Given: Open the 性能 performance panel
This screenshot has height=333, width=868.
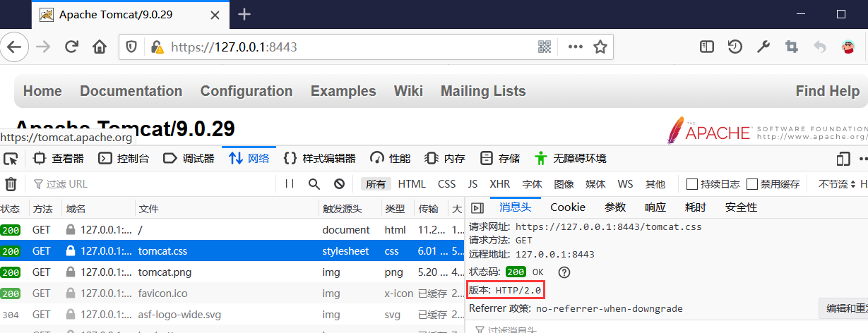Looking at the screenshot, I should click(390, 158).
